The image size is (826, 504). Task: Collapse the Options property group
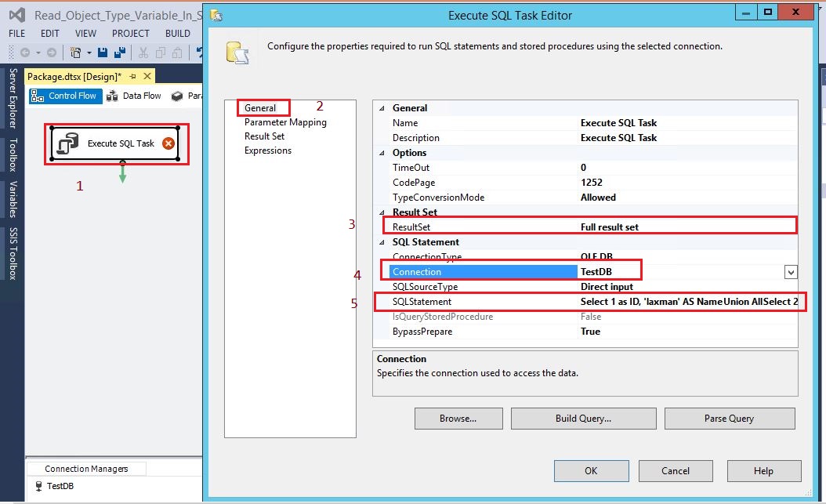[382, 152]
